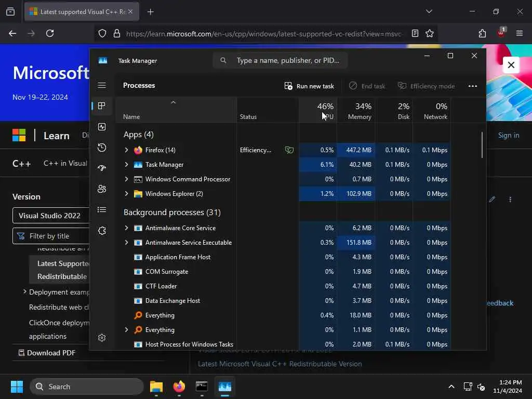The width and height of the screenshot is (532, 399).
Task: Click the Task Manager search box
Action: coord(280,60)
